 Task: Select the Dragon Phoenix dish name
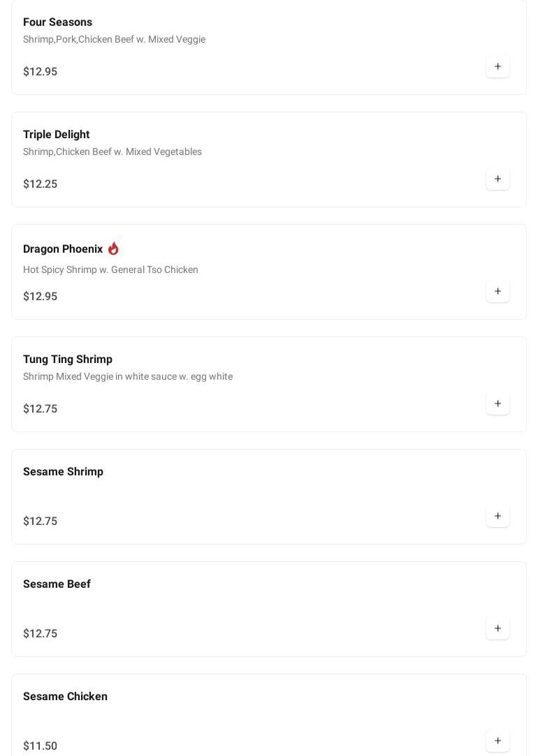pyautogui.click(x=63, y=249)
